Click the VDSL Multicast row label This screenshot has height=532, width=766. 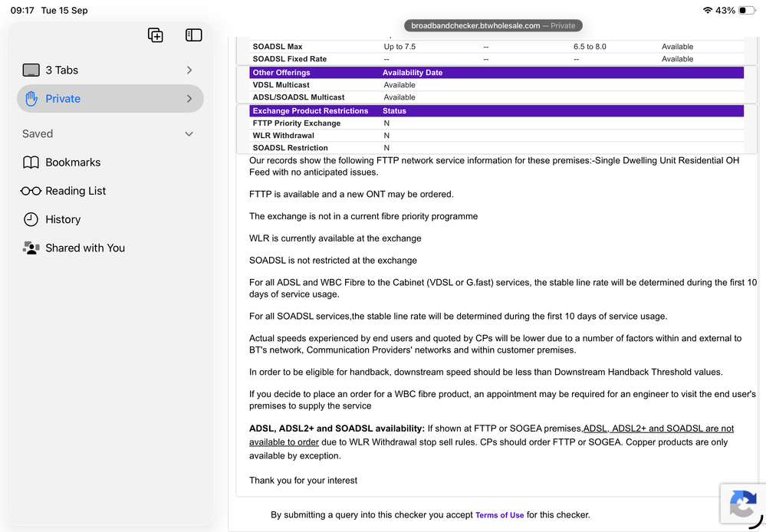[x=281, y=85]
